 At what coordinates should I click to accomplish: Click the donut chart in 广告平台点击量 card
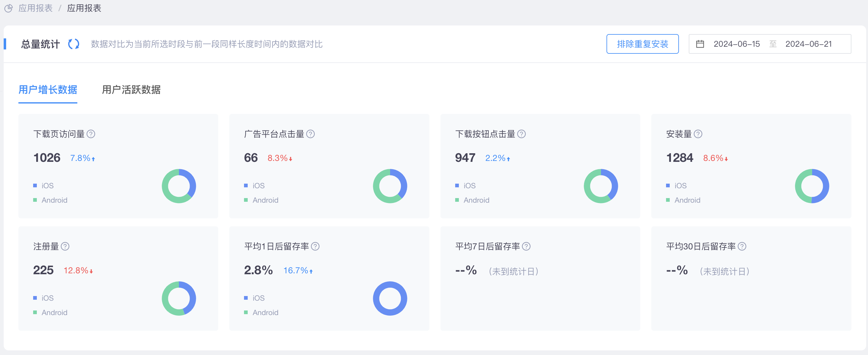point(390,186)
